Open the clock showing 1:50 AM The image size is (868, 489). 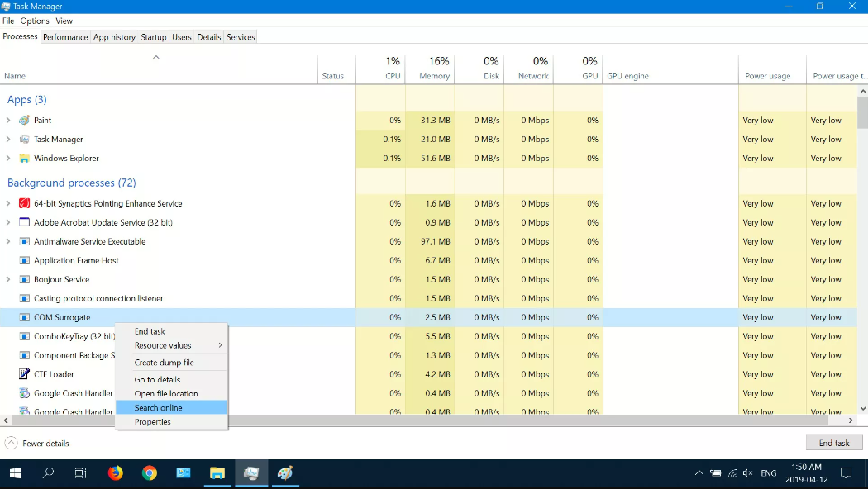click(806, 473)
